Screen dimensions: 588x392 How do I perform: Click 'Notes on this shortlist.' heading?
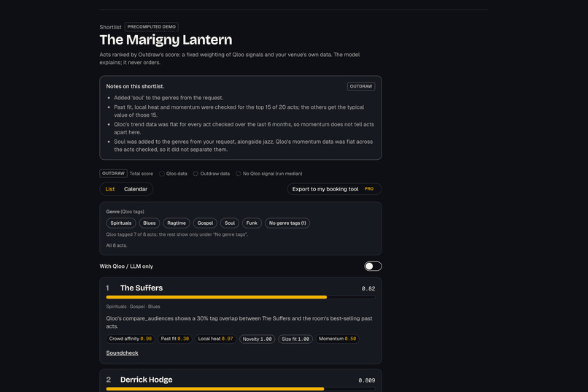tap(135, 86)
